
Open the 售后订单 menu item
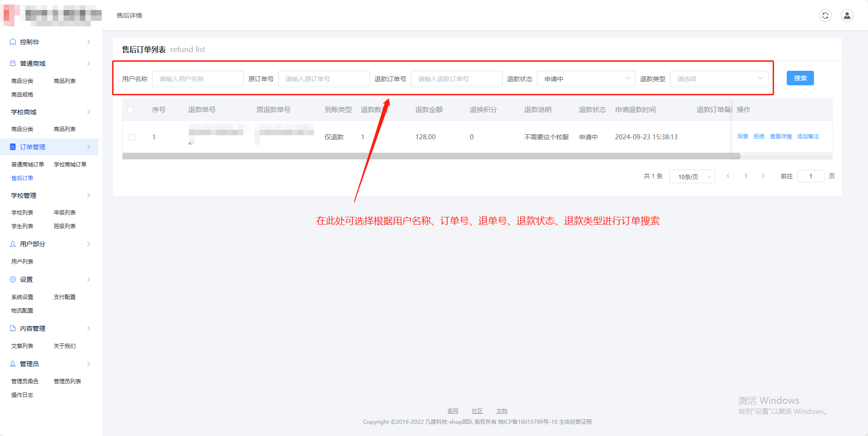(x=22, y=178)
